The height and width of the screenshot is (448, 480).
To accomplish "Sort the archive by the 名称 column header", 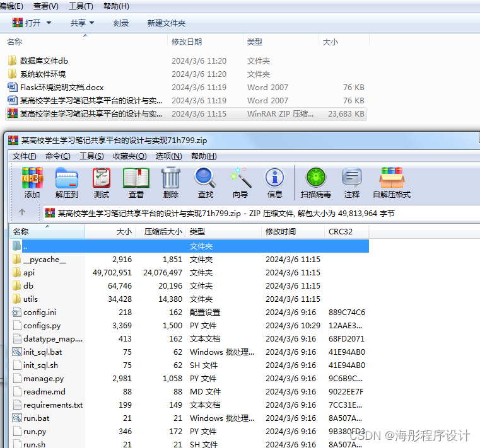I will click(47, 232).
